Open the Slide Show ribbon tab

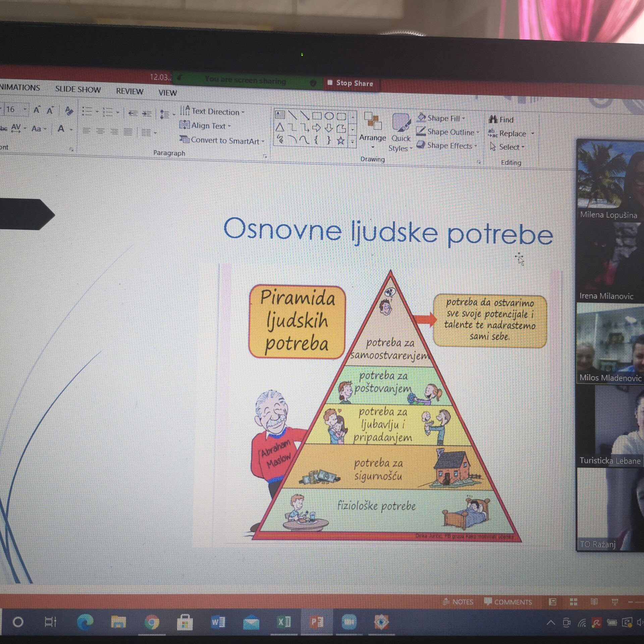[78, 89]
